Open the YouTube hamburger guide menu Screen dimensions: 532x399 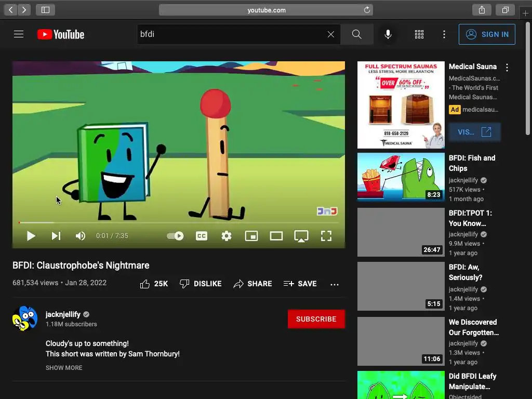click(19, 34)
